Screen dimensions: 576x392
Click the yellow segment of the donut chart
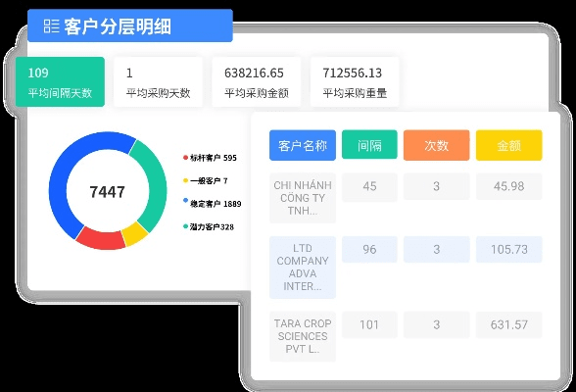pos(135,234)
